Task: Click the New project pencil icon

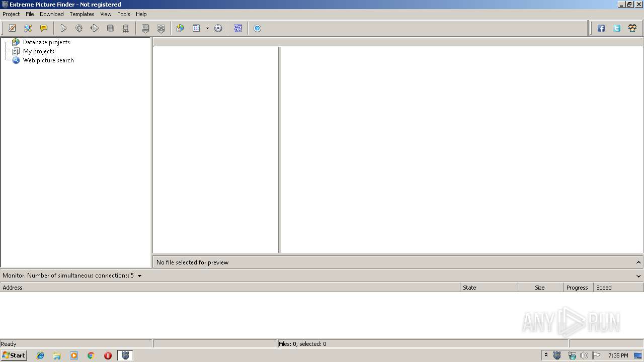Action: 13,29
